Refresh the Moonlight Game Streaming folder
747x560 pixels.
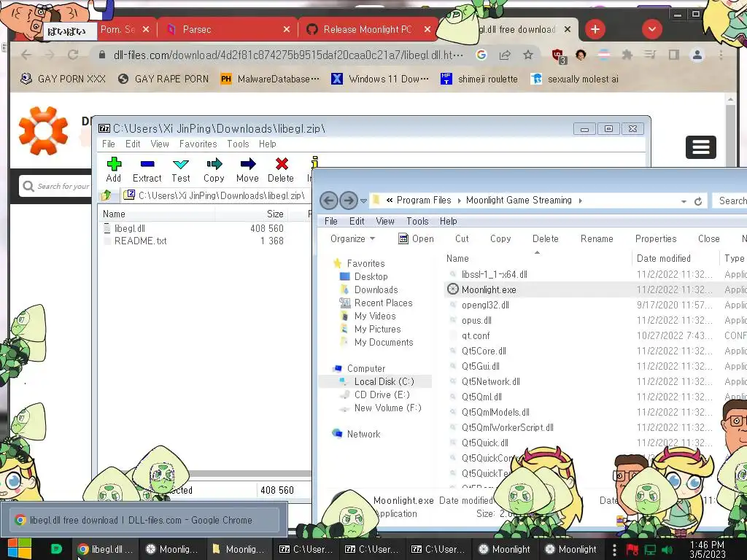(698, 201)
